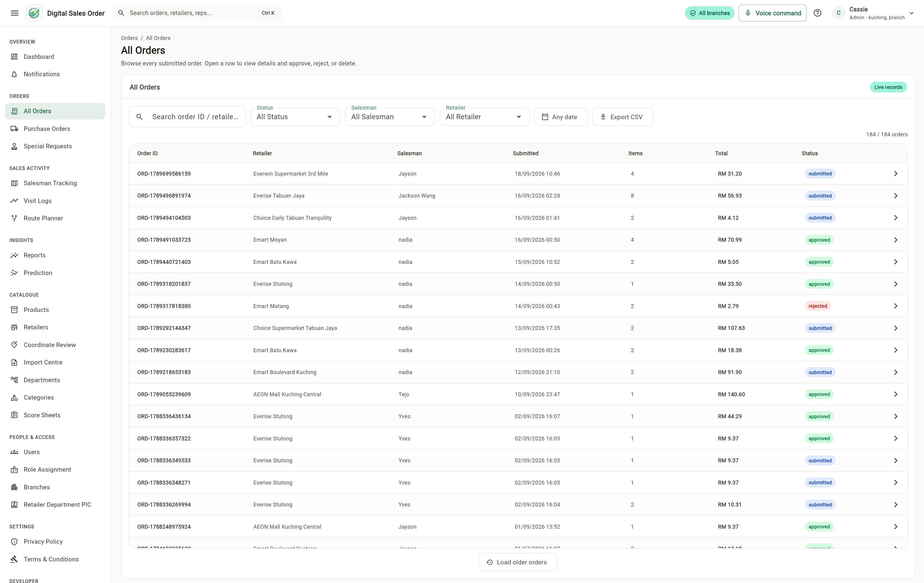This screenshot has width=924, height=583.
Task: Open the Status filter dropdown
Action: tap(295, 116)
